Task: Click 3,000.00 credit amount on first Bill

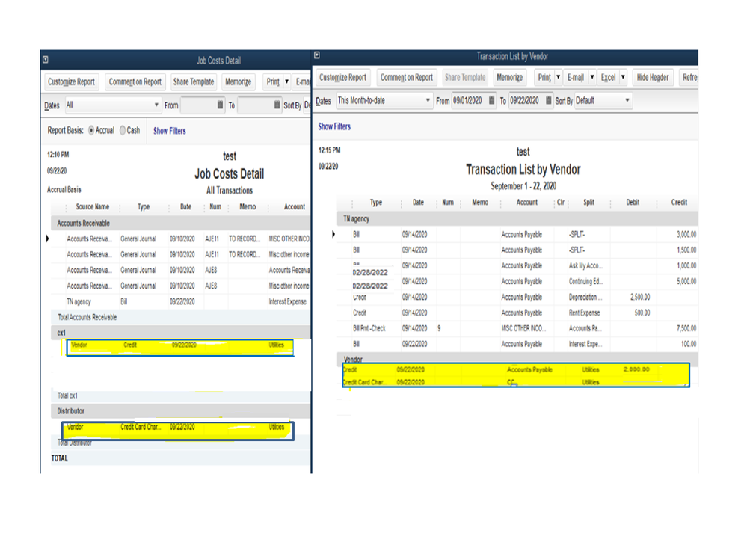Action: tap(686, 234)
